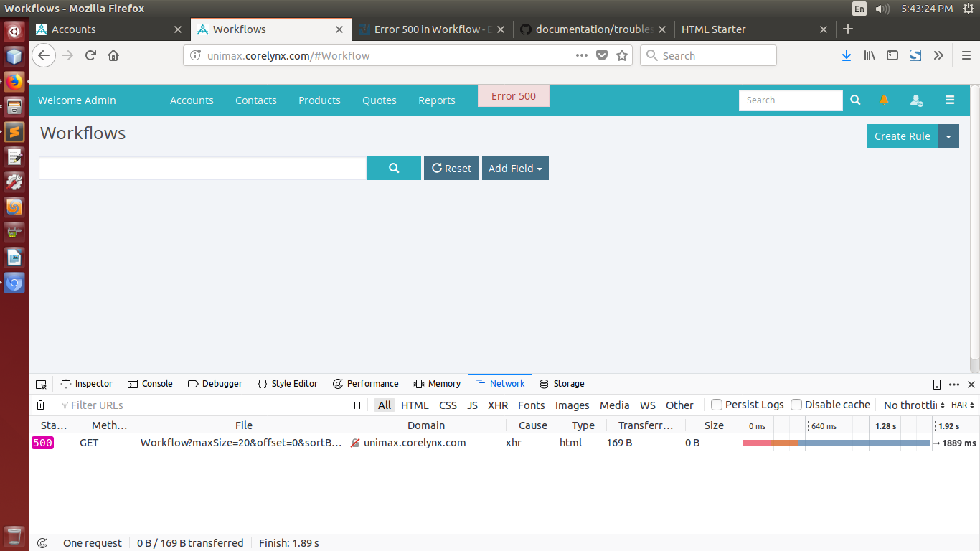Open the Create Rule dropdown arrow
This screenshot has width=980, height=551.
pos(948,136)
